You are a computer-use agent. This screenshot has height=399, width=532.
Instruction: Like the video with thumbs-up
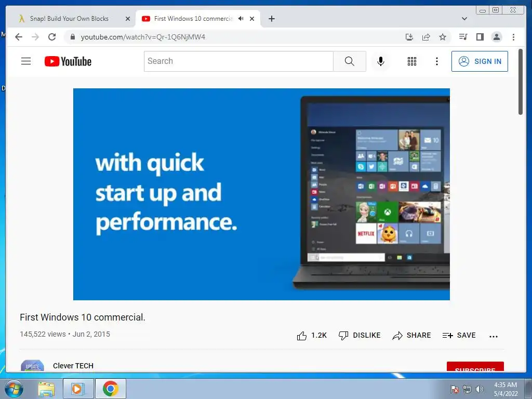312,336
